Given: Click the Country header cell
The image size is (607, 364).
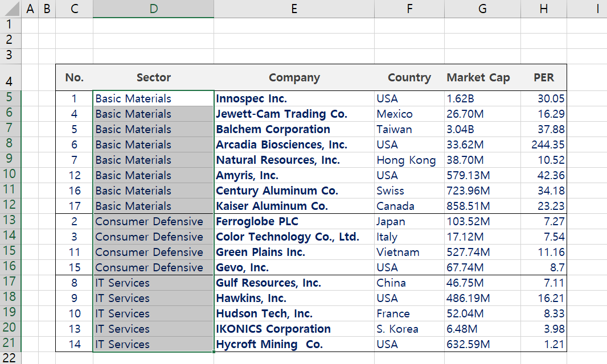Looking at the screenshot, I should coord(409,77).
